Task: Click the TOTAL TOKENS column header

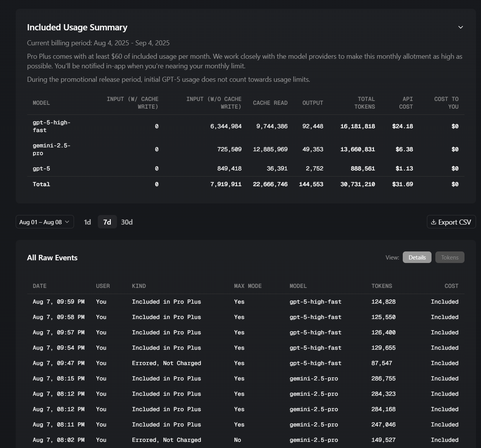Action: pyautogui.click(x=364, y=103)
